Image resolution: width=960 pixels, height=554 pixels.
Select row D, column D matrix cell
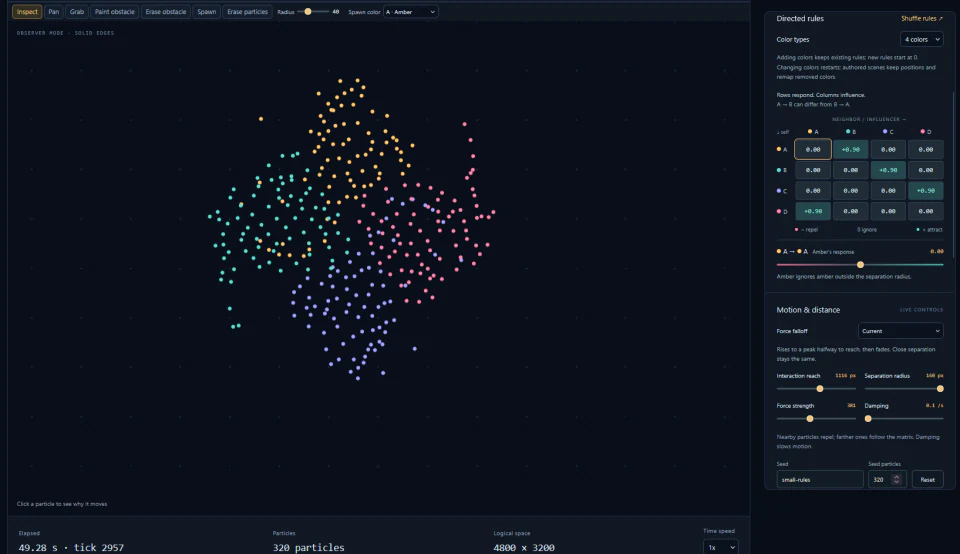point(926,211)
